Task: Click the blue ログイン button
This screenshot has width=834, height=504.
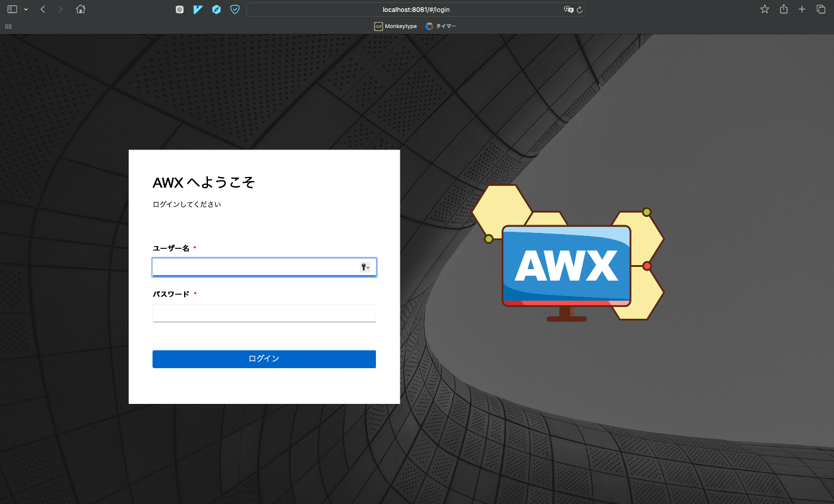Action: click(x=264, y=359)
